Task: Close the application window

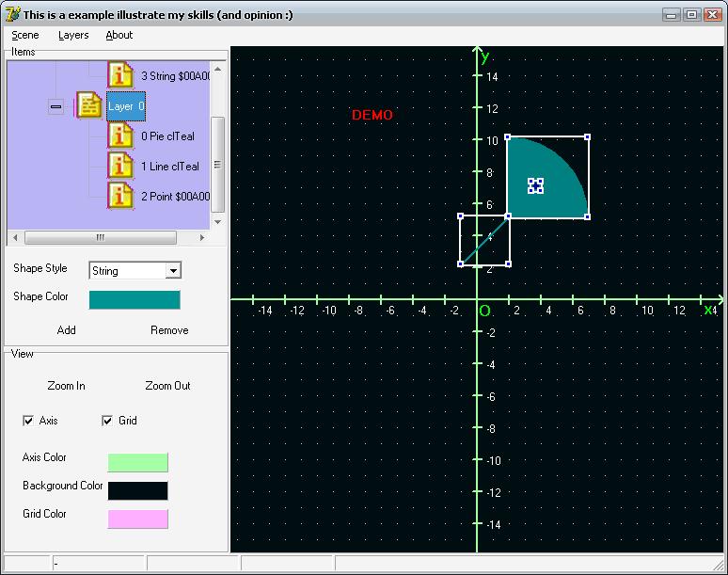Action: 712,15
